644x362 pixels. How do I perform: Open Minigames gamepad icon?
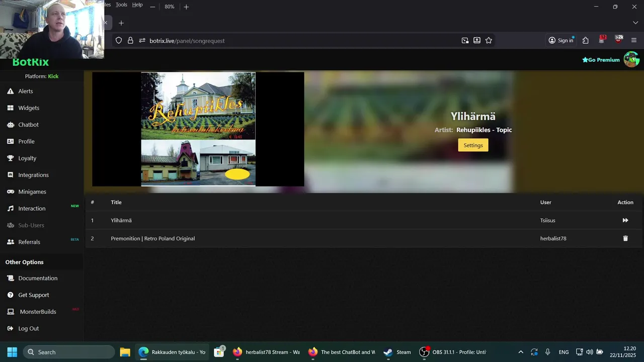tap(10, 192)
